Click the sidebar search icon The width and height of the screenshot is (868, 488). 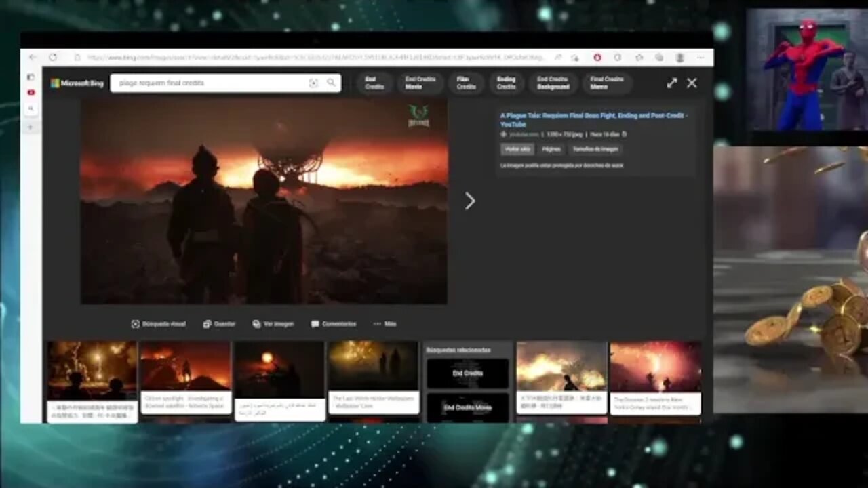[x=31, y=108]
